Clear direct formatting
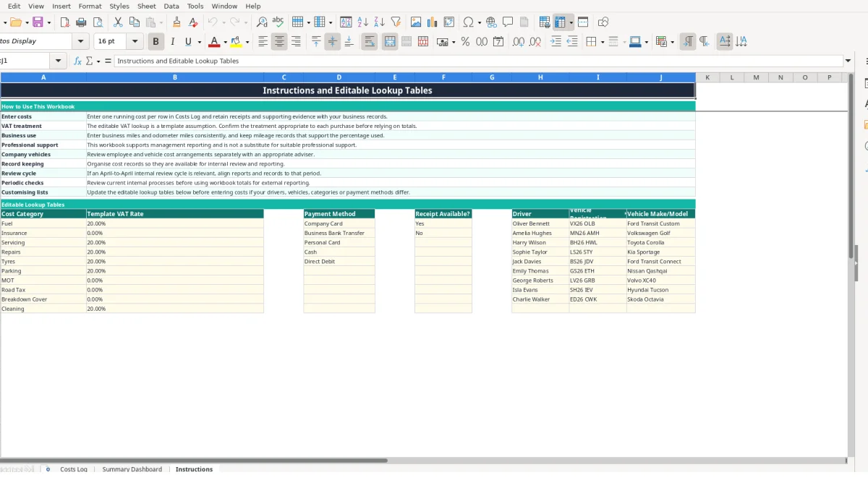868x488 pixels. [192, 22]
